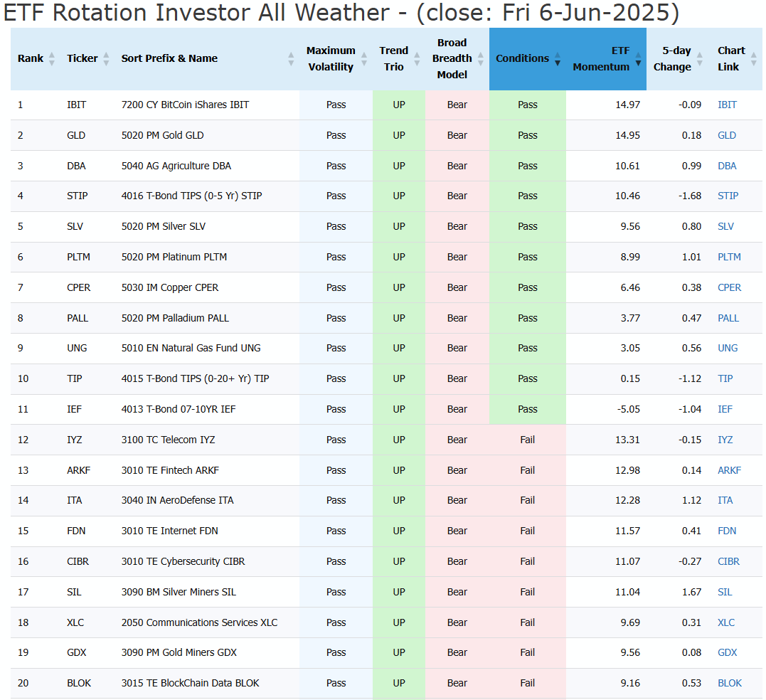
Task: Select '2050 Communications Services XLC' cell
Action: (207, 622)
